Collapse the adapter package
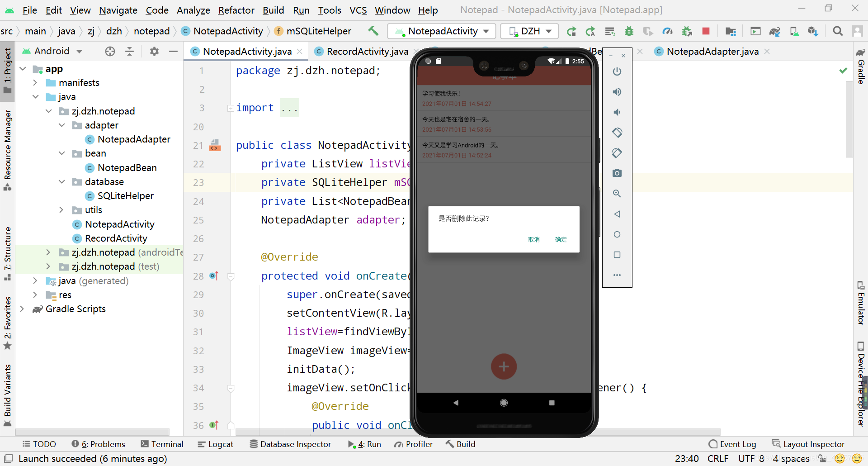868x466 pixels. (x=61, y=125)
